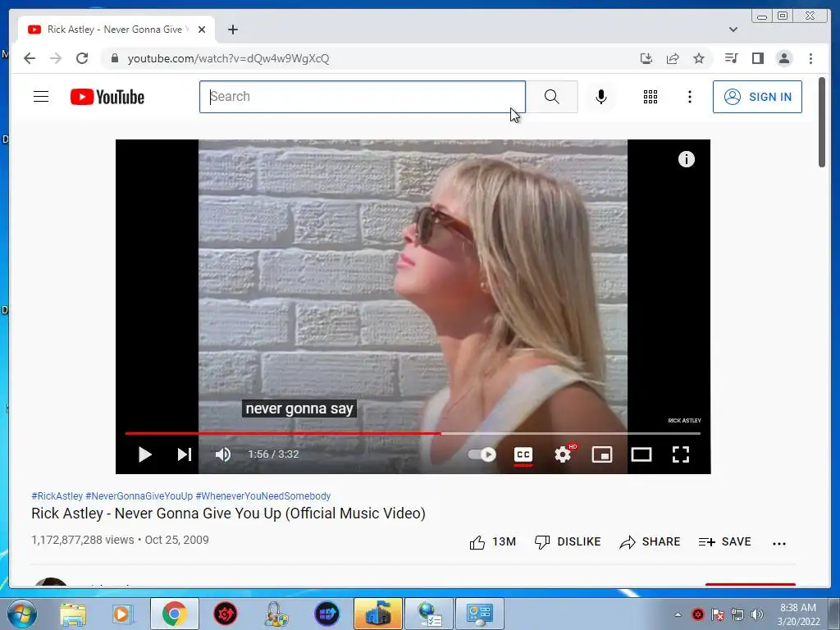The height and width of the screenshot is (630, 840).
Task: Reload the current page
Action: pyautogui.click(x=82, y=58)
